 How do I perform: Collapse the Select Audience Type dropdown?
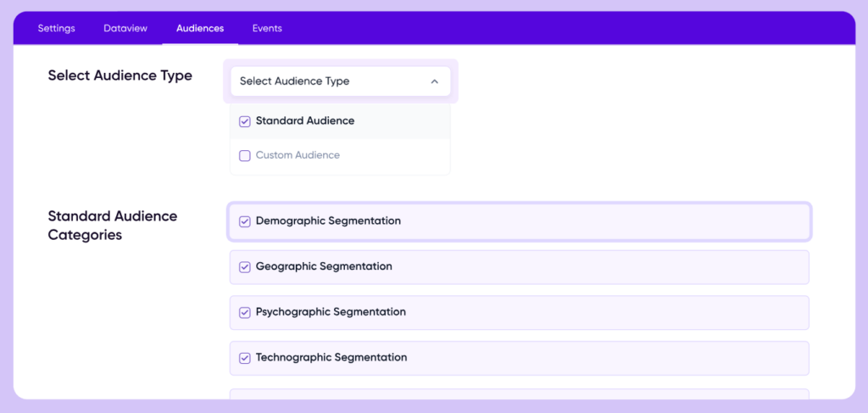(x=341, y=81)
